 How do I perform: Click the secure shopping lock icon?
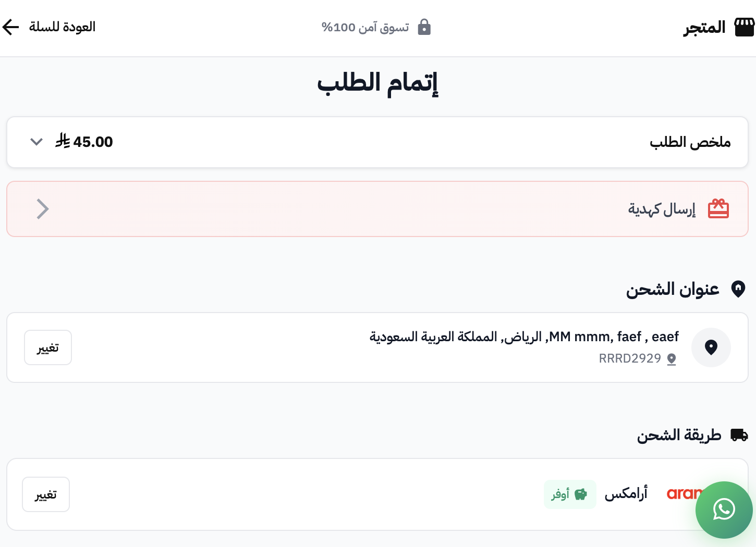[424, 27]
